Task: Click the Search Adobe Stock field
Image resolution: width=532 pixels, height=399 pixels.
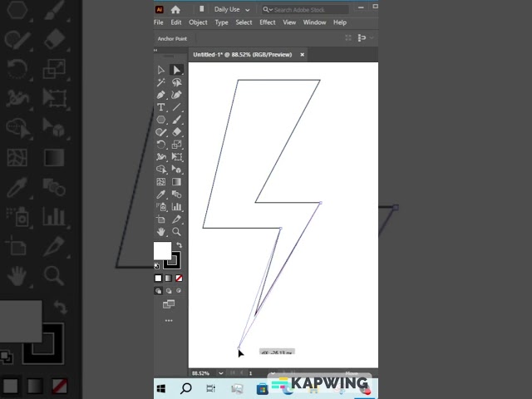Action: click(305, 10)
